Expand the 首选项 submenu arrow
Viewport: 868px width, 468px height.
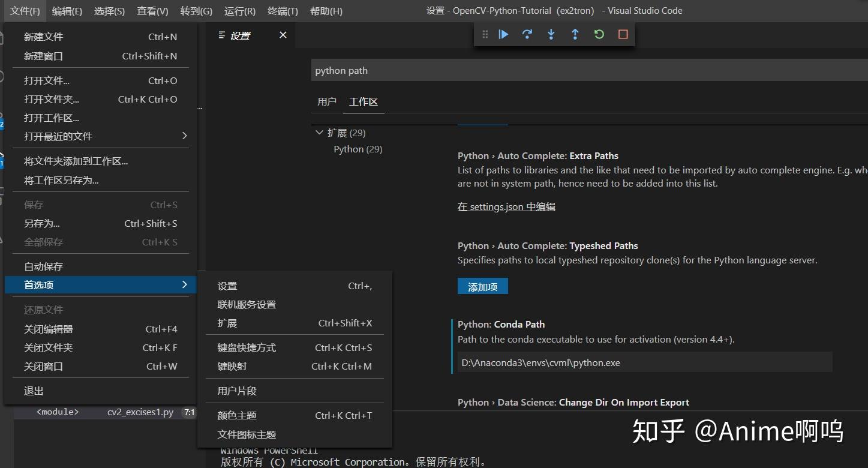click(x=184, y=285)
